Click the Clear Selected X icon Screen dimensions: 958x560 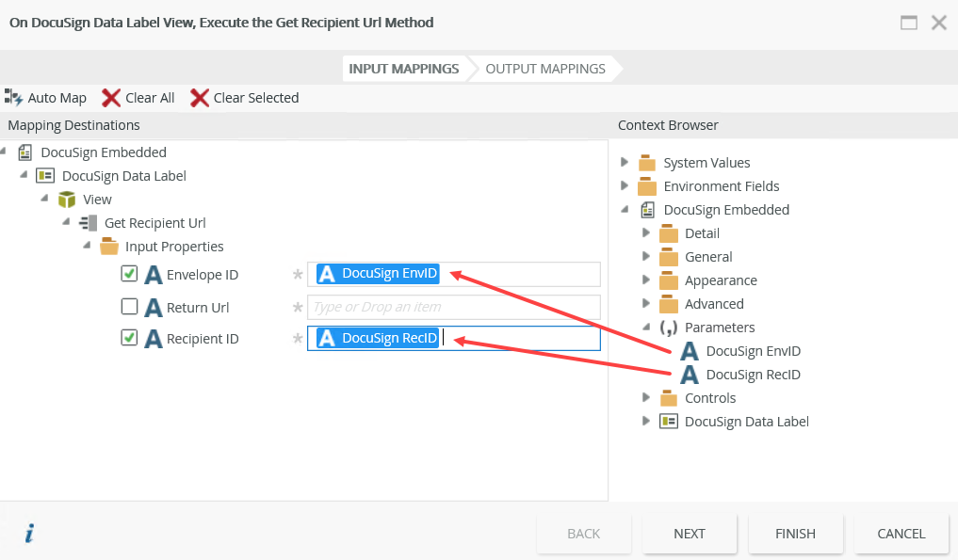tap(200, 98)
